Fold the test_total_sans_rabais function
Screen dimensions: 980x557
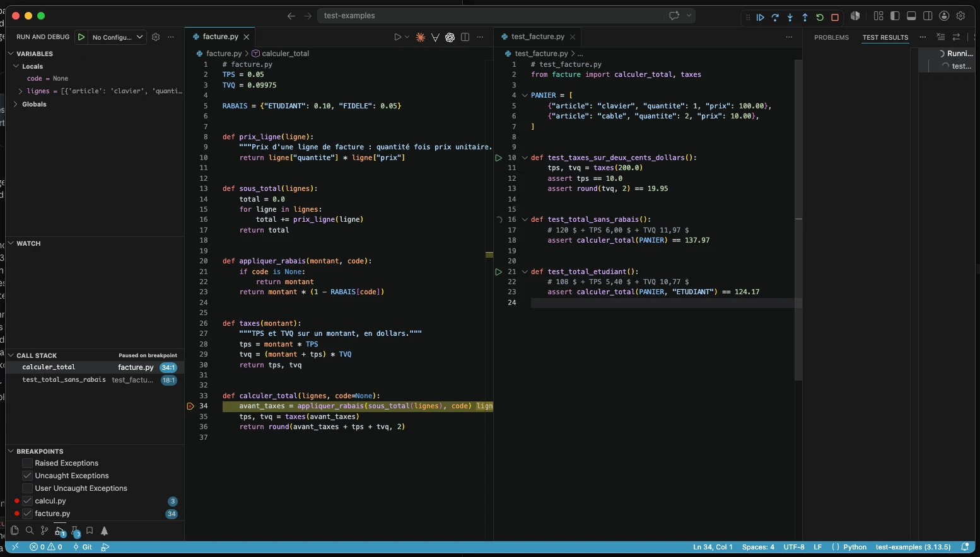point(525,219)
